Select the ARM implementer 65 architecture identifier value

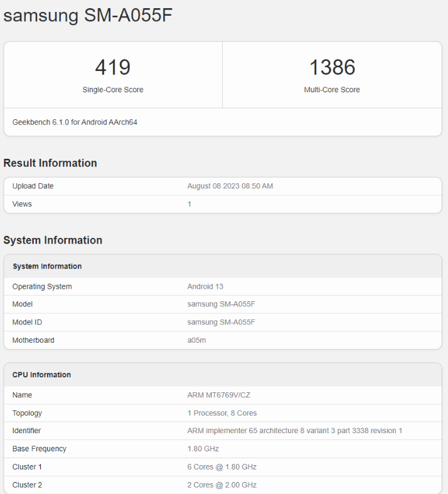coord(295,431)
